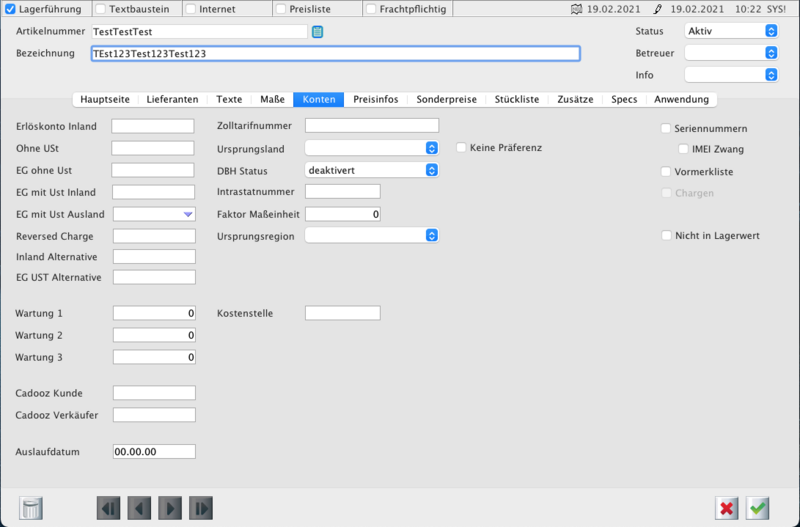The width and height of the screenshot is (800, 527).
Task: Jump to the last record
Action: click(x=201, y=507)
